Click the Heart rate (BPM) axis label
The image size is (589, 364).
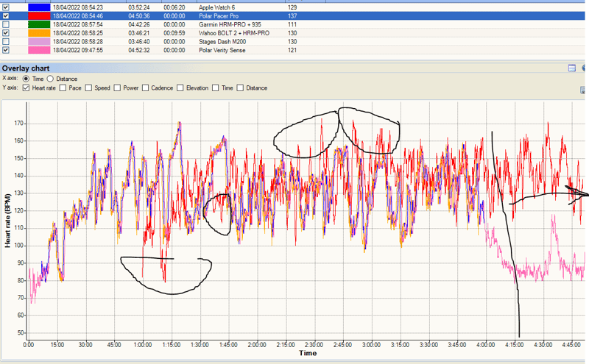[x=7, y=221]
